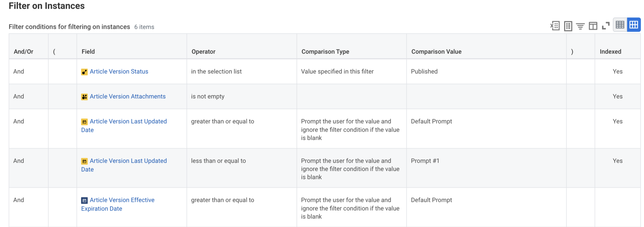The width and height of the screenshot is (644, 227).
Task: Open Article Version Effective Expiration Date link
Action: pos(122,200)
